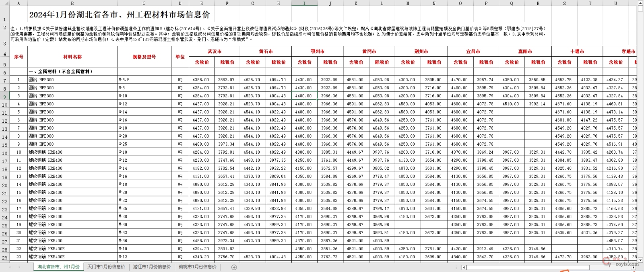Image resolution: width=644 pixels, height=272 pixels.
Task: Click the horizontal scrollbar right arrow
Action: (634, 267)
